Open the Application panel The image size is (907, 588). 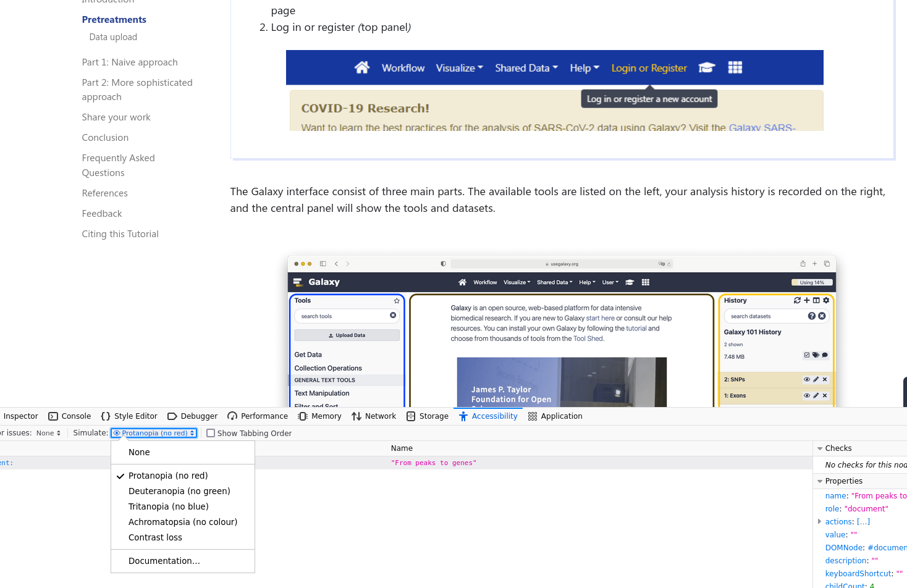coord(555,416)
